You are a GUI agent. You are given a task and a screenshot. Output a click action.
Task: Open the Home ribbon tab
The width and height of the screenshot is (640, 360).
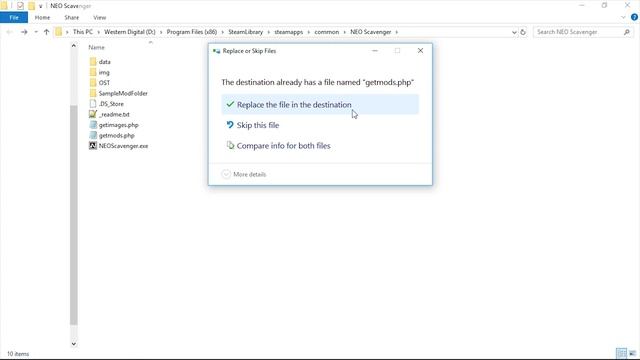tap(42, 18)
